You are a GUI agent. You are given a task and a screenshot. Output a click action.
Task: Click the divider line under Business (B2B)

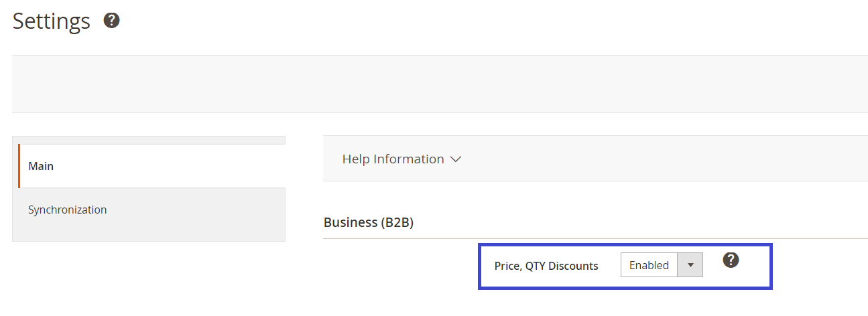pyautogui.click(x=595, y=238)
